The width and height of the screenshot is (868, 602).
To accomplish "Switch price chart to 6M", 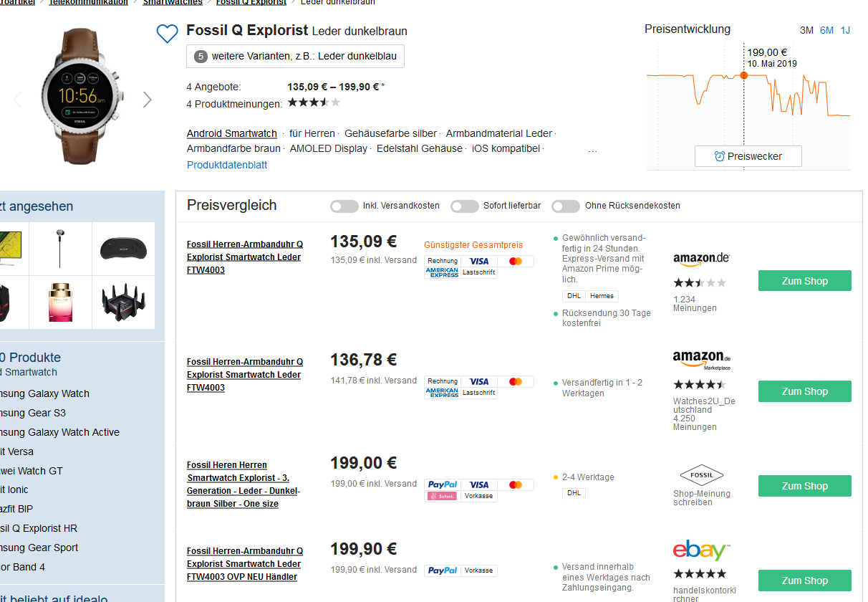I will [826, 30].
